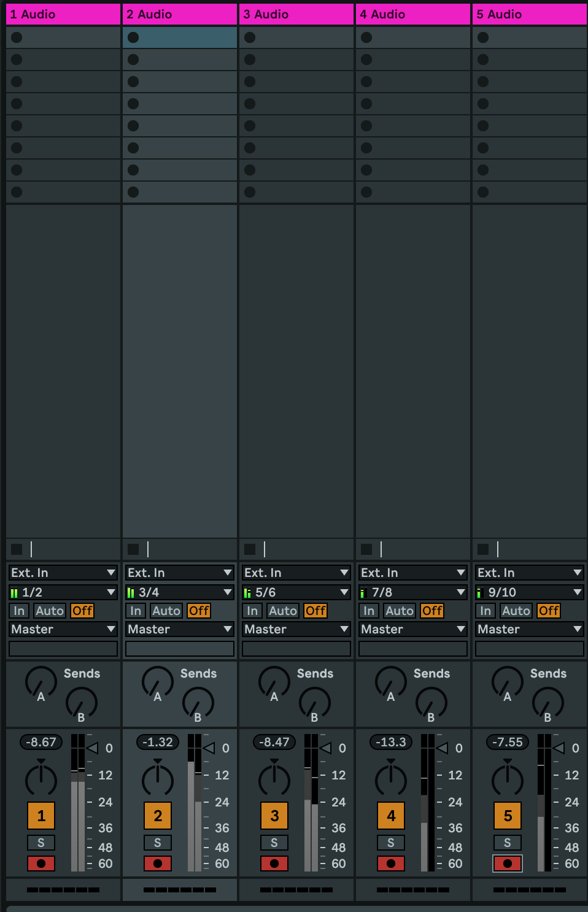Click track 2 pan knob
Screen dimensions: 588x912
point(158,779)
